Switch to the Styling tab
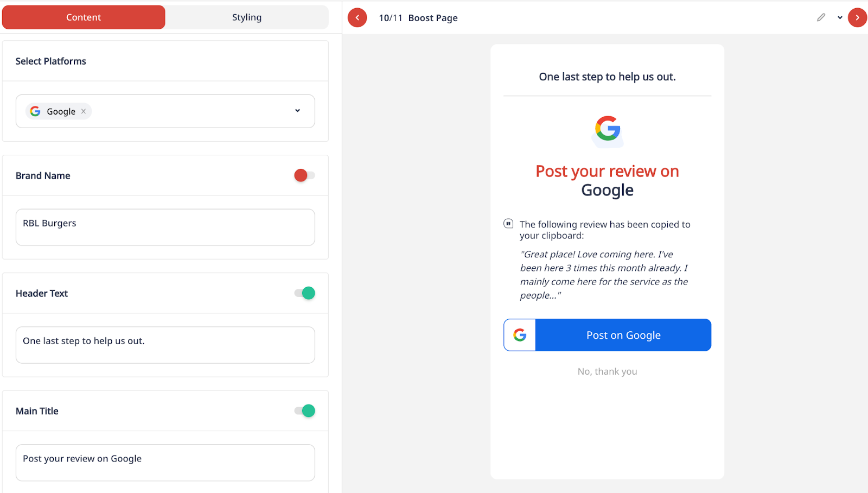 [247, 17]
